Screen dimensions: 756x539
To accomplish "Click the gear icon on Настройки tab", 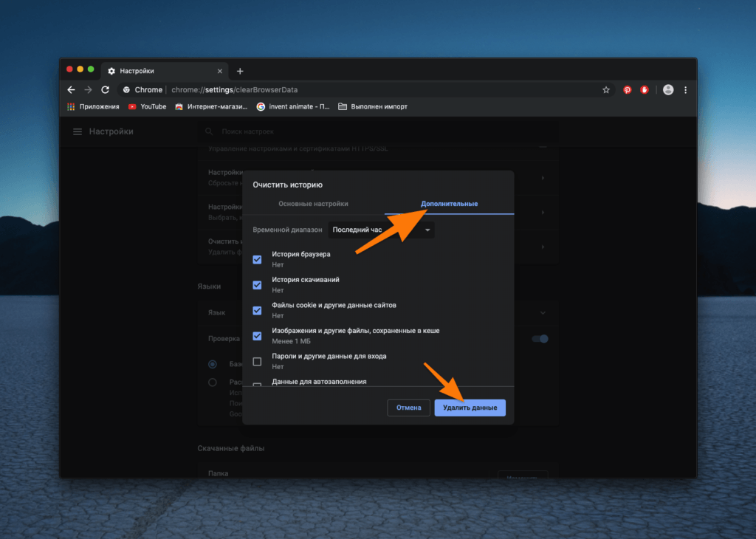I will pos(111,72).
